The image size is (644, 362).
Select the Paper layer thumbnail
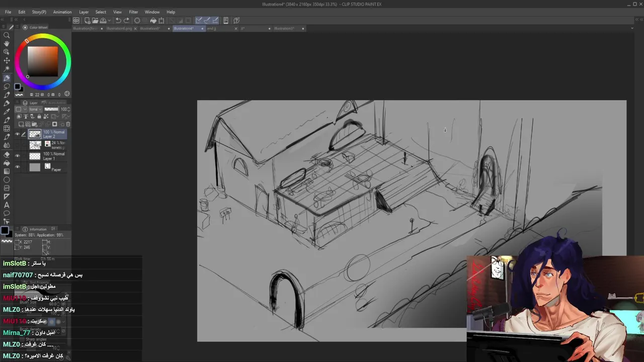click(35, 167)
